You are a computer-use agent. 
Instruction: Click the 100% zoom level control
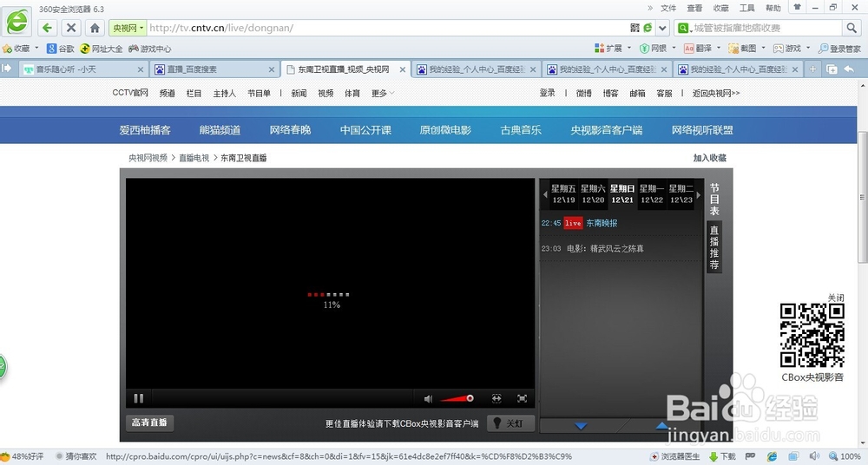pos(845,456)
